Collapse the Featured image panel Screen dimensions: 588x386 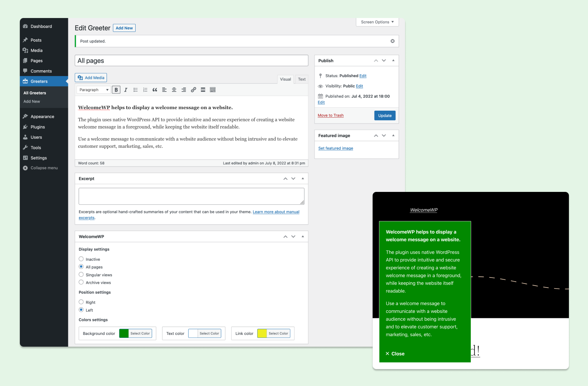[x=393, y=136]
